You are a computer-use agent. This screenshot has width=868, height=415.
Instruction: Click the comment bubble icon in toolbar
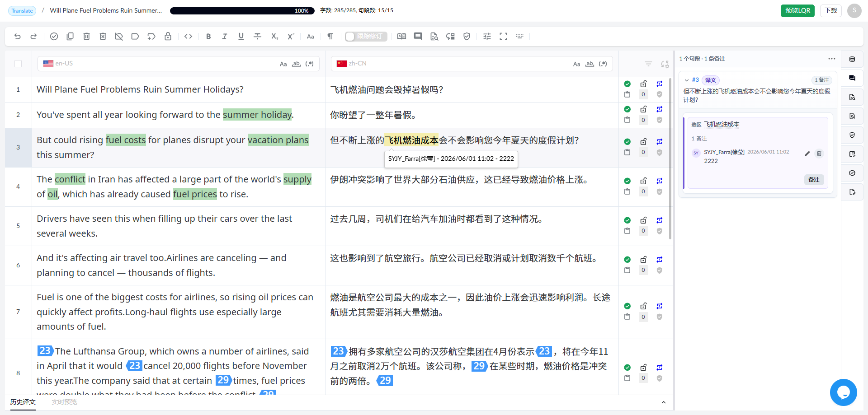click(418, 37)
